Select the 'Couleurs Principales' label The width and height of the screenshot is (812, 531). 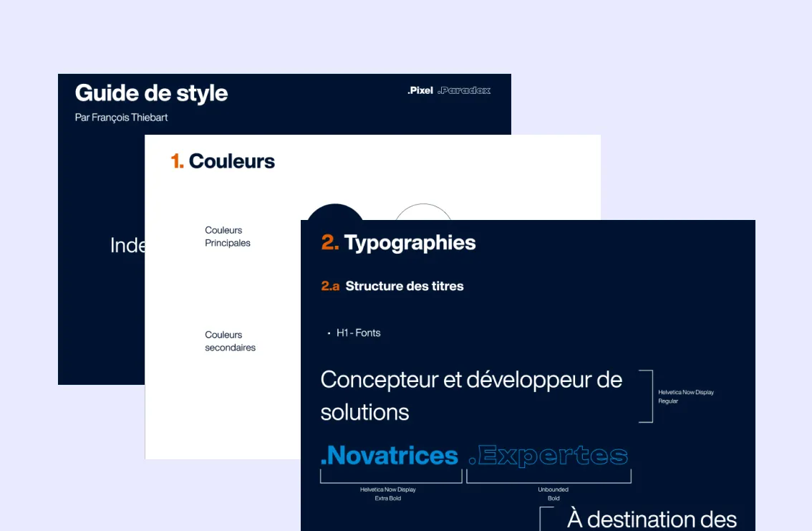[228, 236]
